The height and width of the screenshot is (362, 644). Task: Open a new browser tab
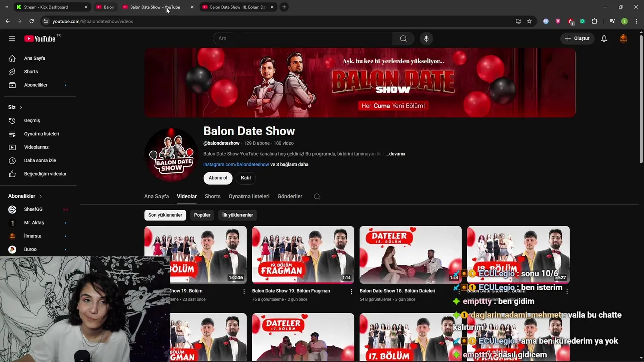tap(284, 7)
